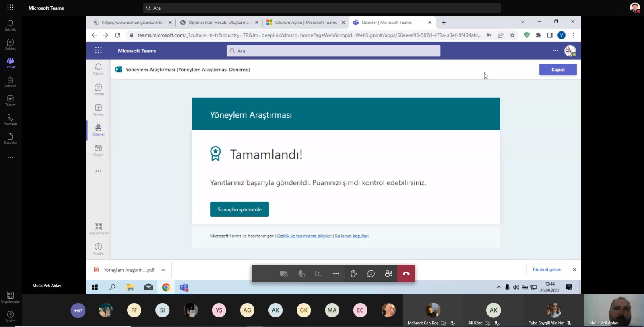Expand the +67 additional participants list
This screenshot has height=327, width=644.
tap(78, 310)
